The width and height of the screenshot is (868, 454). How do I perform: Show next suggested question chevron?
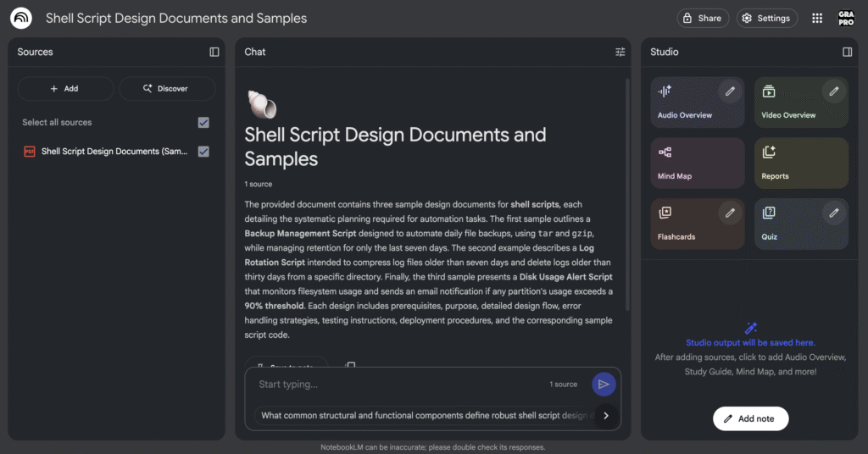pyautogui.click(x=605, y=415)
